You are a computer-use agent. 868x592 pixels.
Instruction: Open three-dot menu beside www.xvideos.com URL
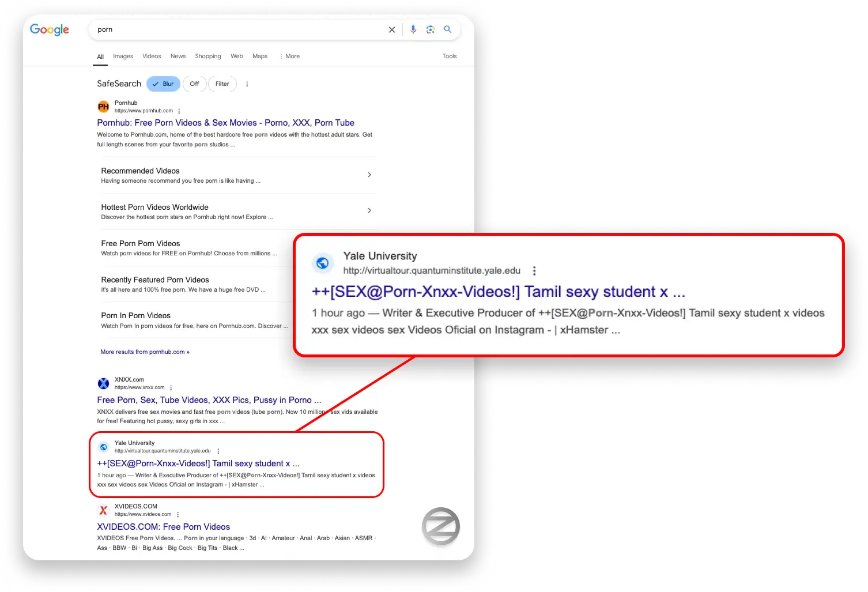pyautogui.click(x=178, y=515)
